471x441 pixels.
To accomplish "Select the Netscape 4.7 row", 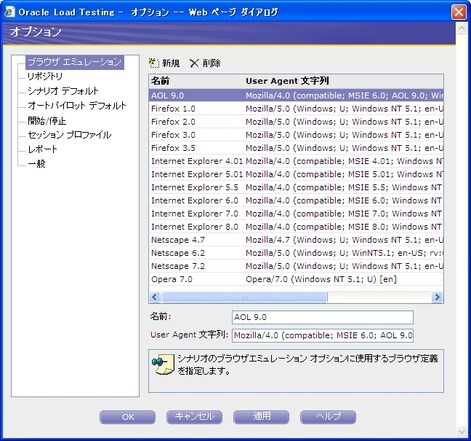I will 296,240.
